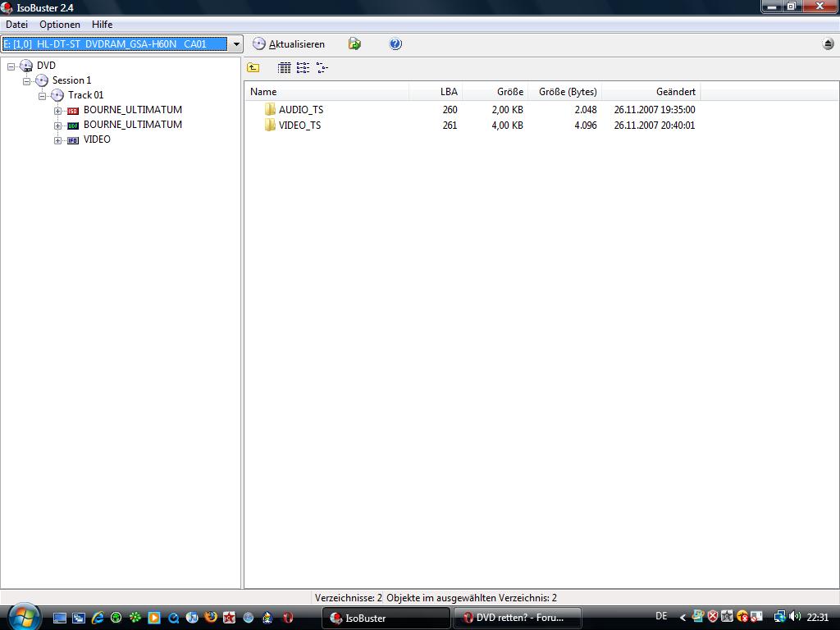Switch to DVD retten? - Foru... window
840x630 pixels.
518,618
